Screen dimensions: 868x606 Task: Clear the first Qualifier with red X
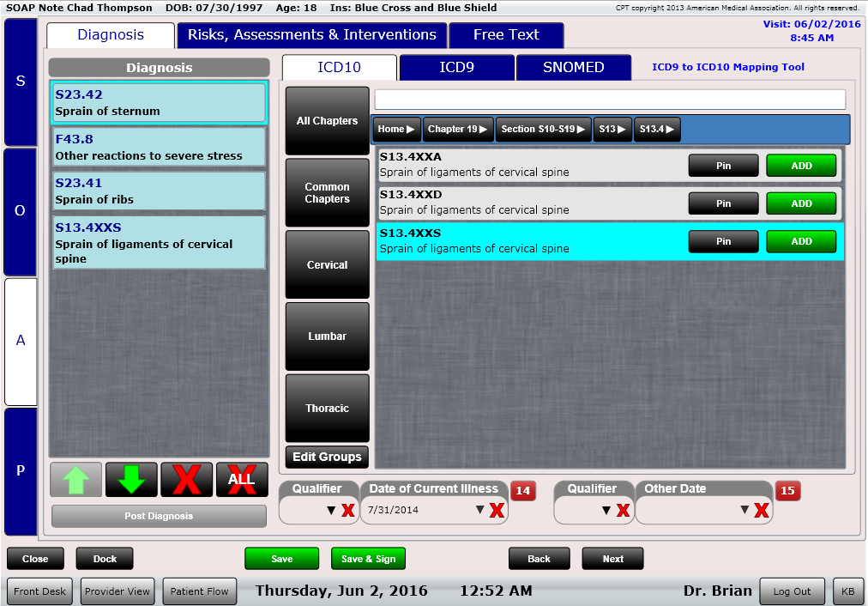(347, 511)
